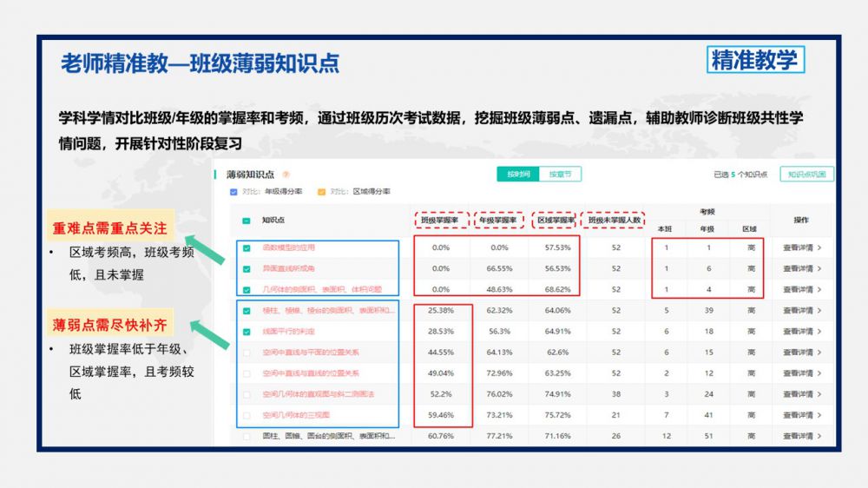
Task: Click the orange 区域得分率 comparison legend icon
Action: click(x=321, y=191)
